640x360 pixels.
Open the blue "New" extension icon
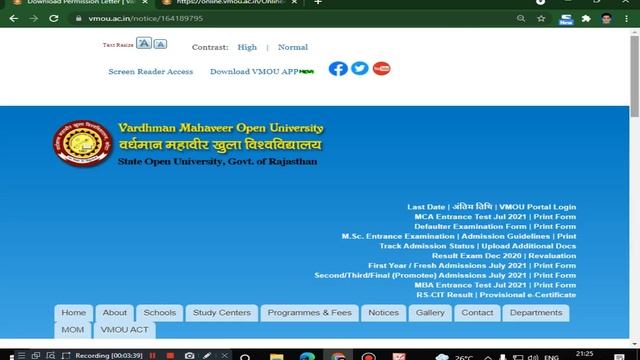566,19
